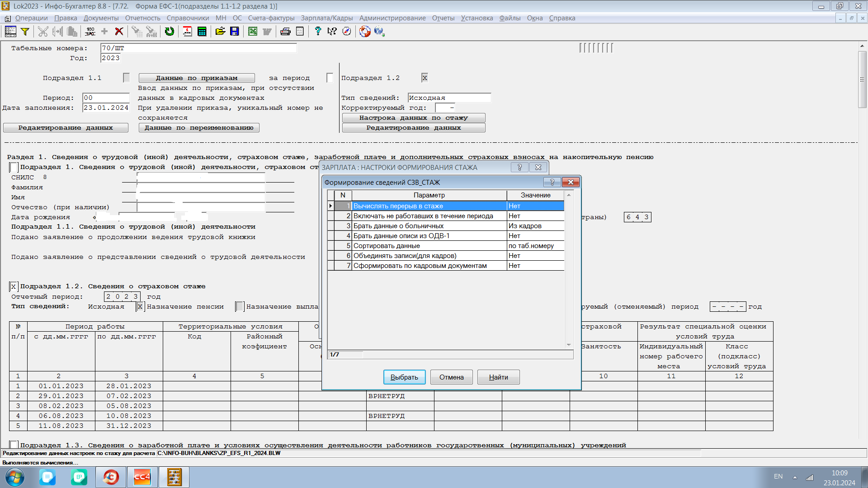
Task: Open the Документы menu
Action: (x=101, y=18)
